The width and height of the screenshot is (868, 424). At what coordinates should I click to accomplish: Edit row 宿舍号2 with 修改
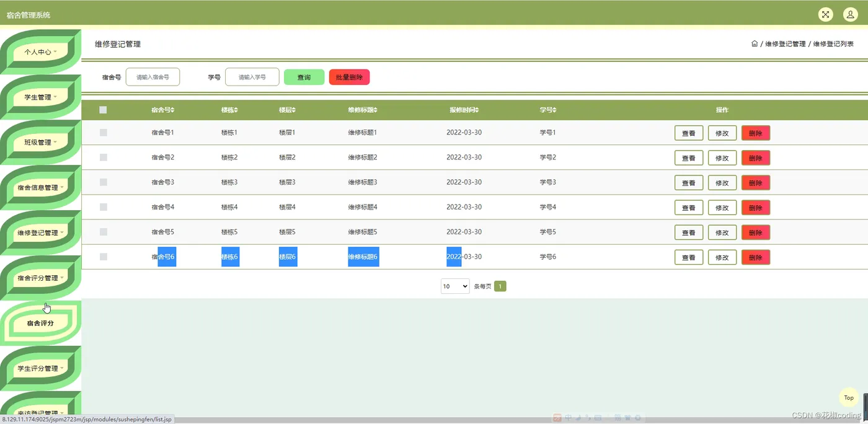[722, 158]
